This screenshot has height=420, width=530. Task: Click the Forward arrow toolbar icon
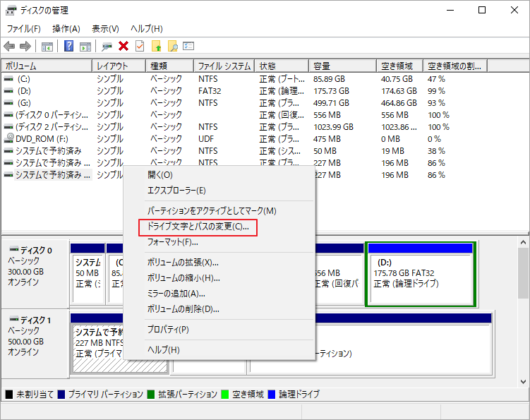click(25, 46)
